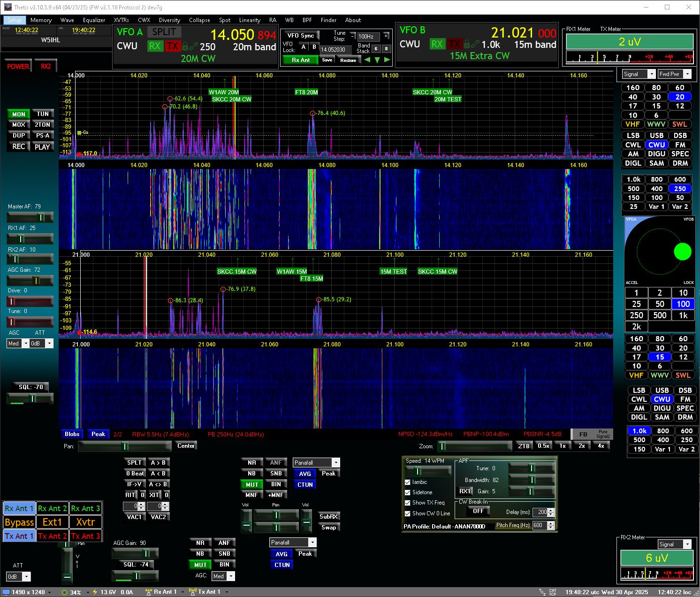The height and width of the screenshot is (597, 700).
Task: Click the VFO Sync button
Action: pyautogui.click(x=300, y=36)
